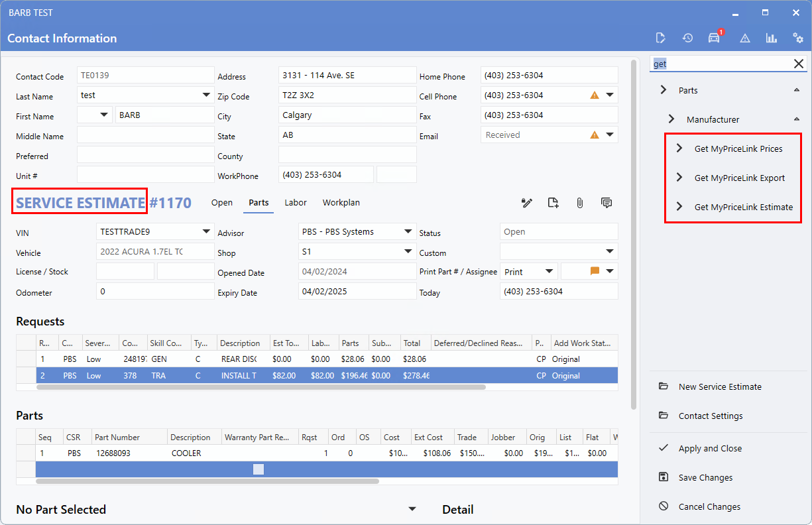Screen dimensions: 812x525
Task: Collapse the Parts group in side panel
Action: click(796, 90)
